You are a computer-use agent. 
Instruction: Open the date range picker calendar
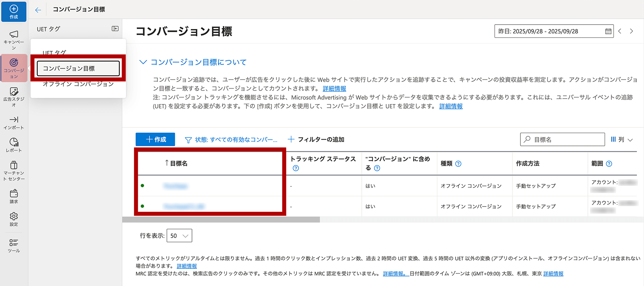tap(608, 31)
